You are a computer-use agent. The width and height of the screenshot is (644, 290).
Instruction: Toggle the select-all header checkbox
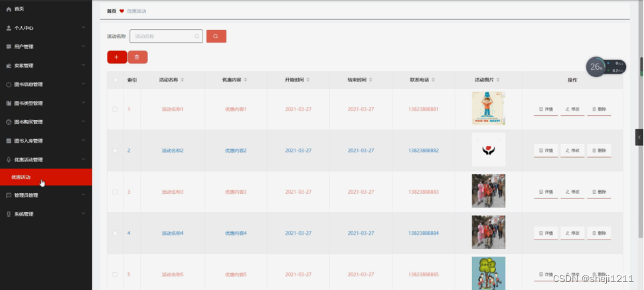[116, 80]
